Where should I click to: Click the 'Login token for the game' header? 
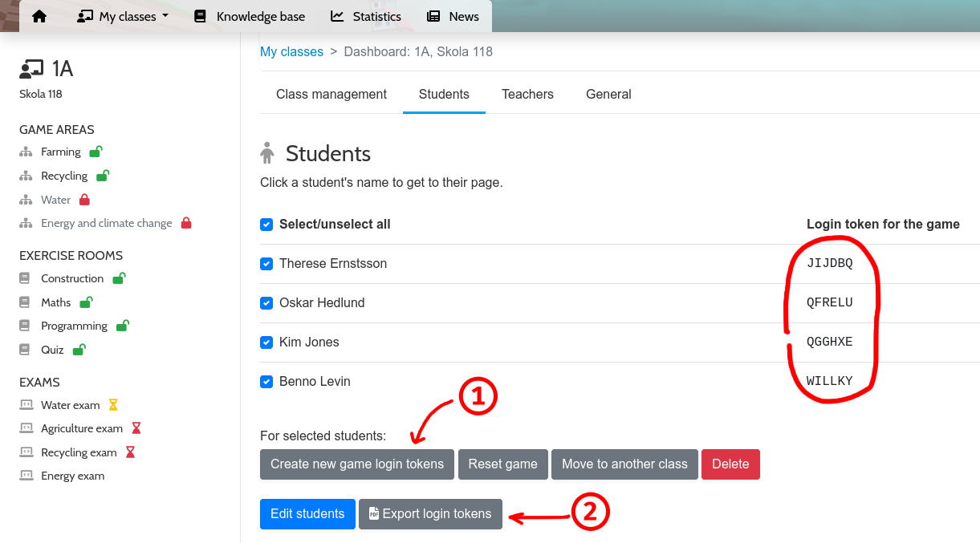(883, 225)
